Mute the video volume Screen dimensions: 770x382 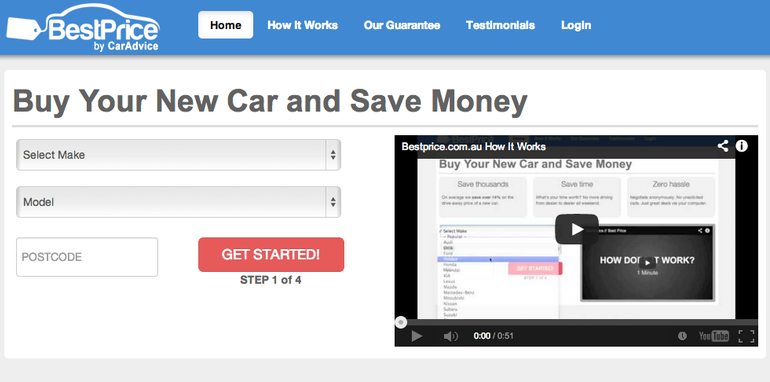click(x=450, y=336)
